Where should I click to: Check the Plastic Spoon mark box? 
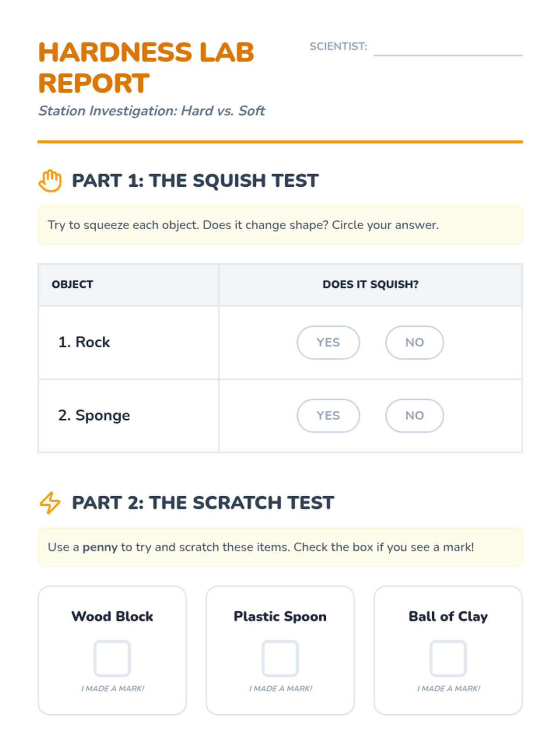280,658
